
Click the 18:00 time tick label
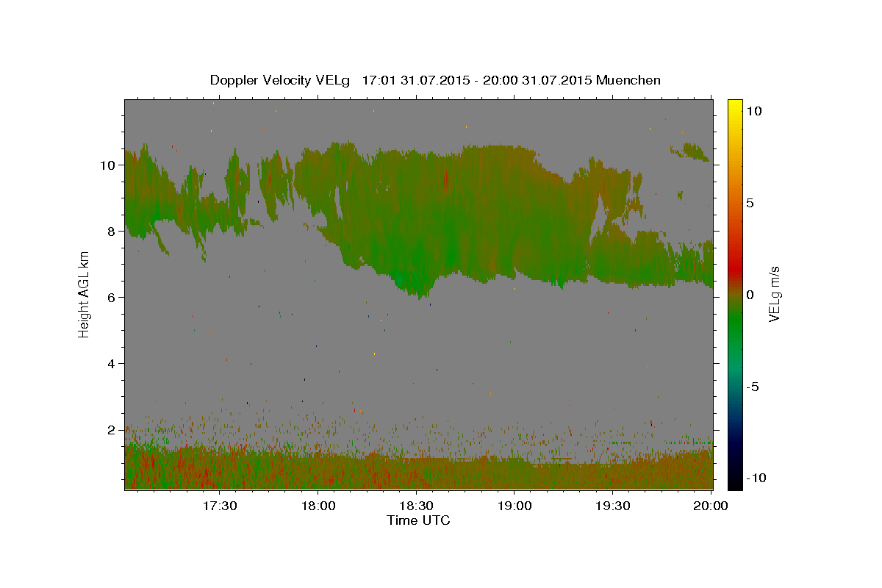coord(318,506)
